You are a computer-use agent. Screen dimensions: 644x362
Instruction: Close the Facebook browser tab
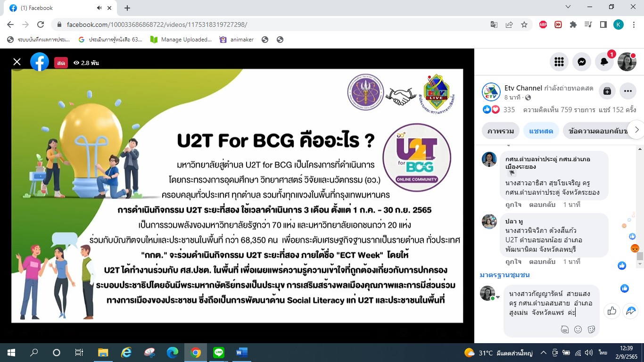pos(110,8)
